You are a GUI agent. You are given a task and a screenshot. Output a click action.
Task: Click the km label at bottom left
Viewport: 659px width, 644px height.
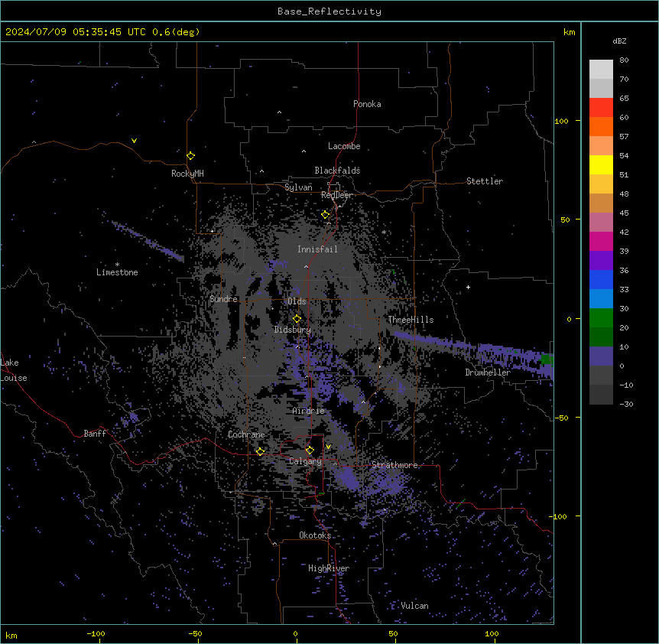[x=11, y=635]
